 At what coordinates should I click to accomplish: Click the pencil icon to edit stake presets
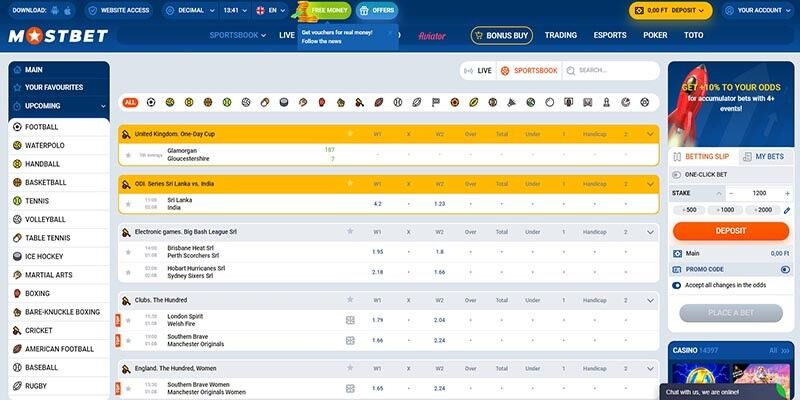pyautogui.click(x=786, y=210)
